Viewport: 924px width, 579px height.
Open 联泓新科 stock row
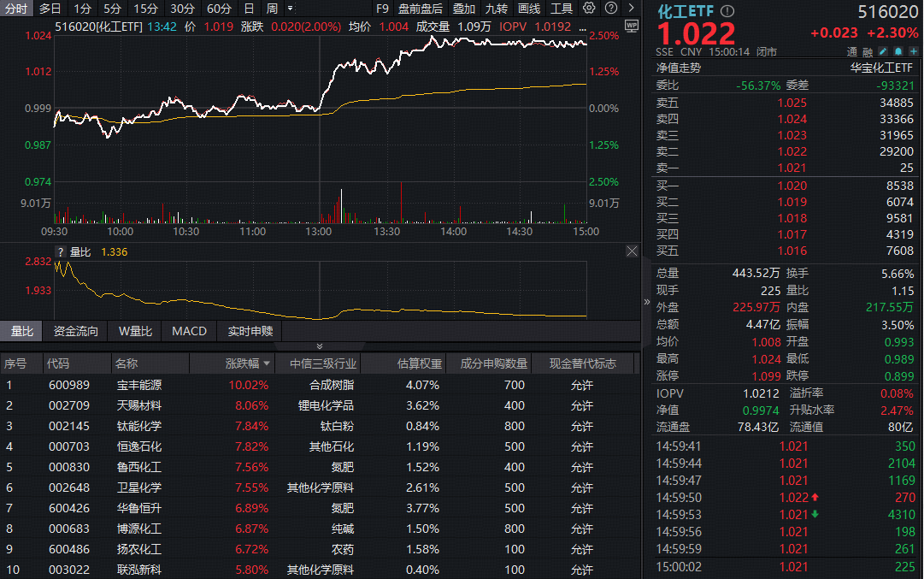(320, 570)
